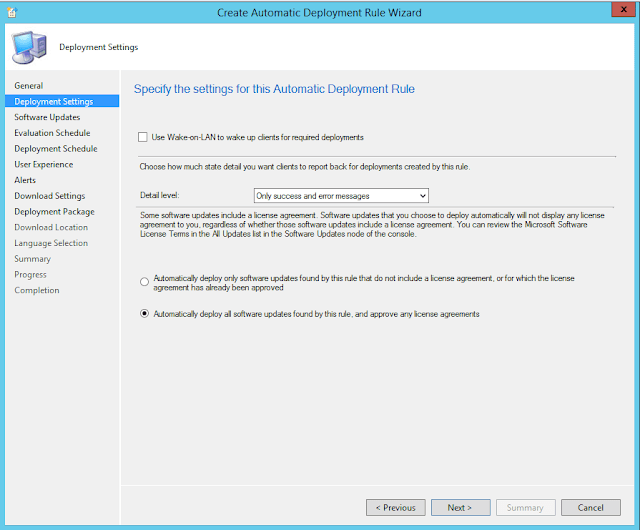Open the Download Settings step

coord(49,196)
